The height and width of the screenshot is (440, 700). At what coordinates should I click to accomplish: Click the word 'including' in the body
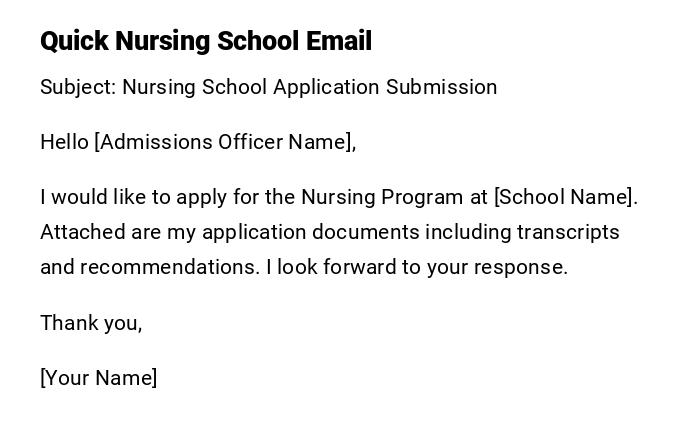coord(467,232)
